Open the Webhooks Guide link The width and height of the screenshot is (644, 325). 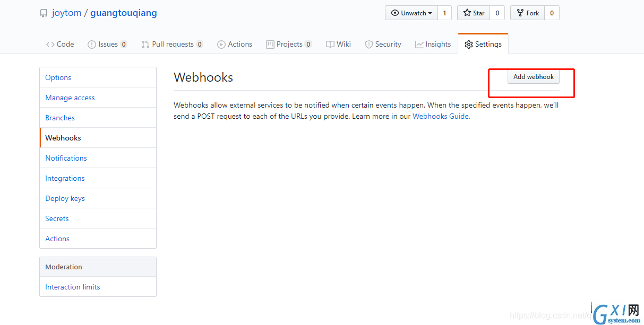tap(441, 116)
